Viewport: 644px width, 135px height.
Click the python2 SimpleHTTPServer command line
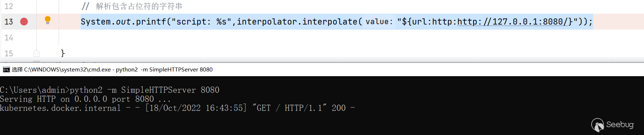(x=110, y=90)
